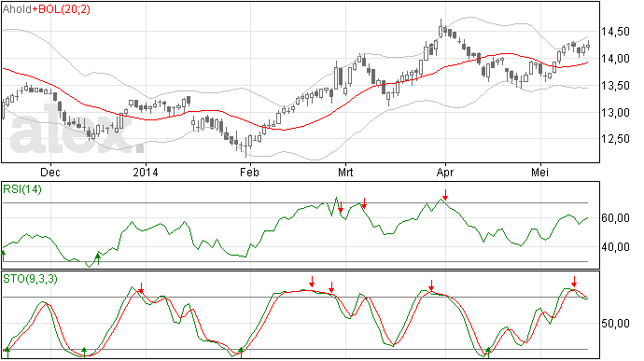
Task: Click the 50,00 stochastic axis value
Action: pyautogui.click(x=615, y=324)
